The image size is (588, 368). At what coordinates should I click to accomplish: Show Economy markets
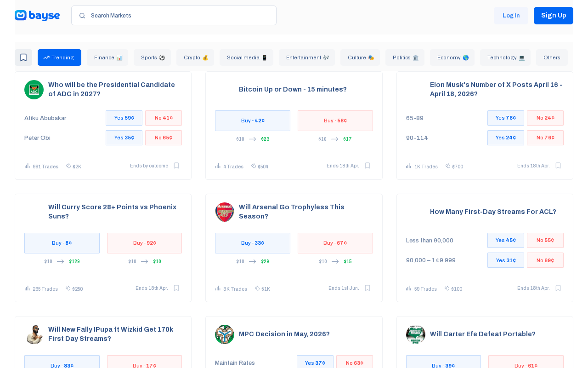pos(452,57)
